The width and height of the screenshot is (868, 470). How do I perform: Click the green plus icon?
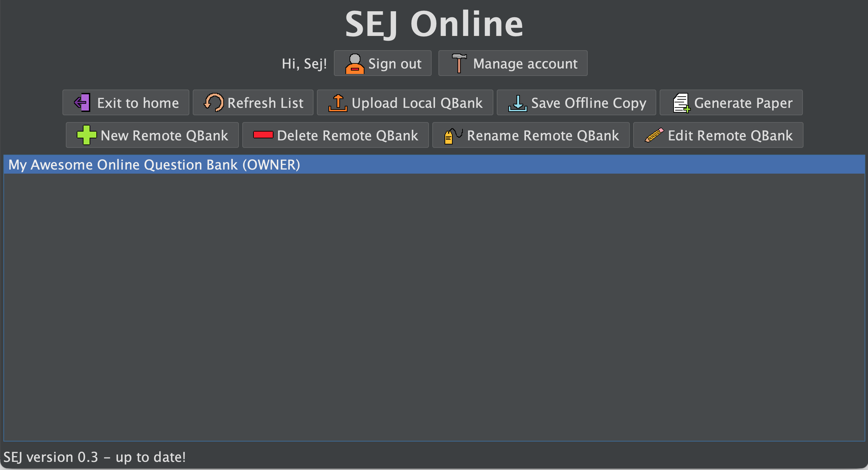pyautogui.click(x=86, y=135)
